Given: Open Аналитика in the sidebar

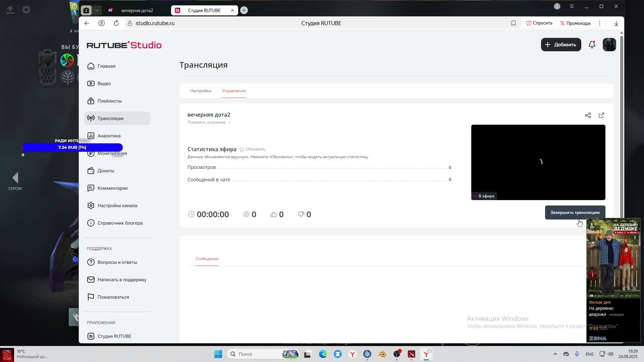Looking at the screenshot, I should point(109,136).
